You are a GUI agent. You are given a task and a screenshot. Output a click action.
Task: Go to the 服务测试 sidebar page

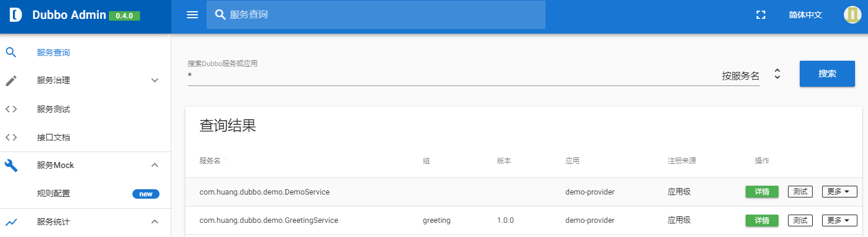[54, 109]
